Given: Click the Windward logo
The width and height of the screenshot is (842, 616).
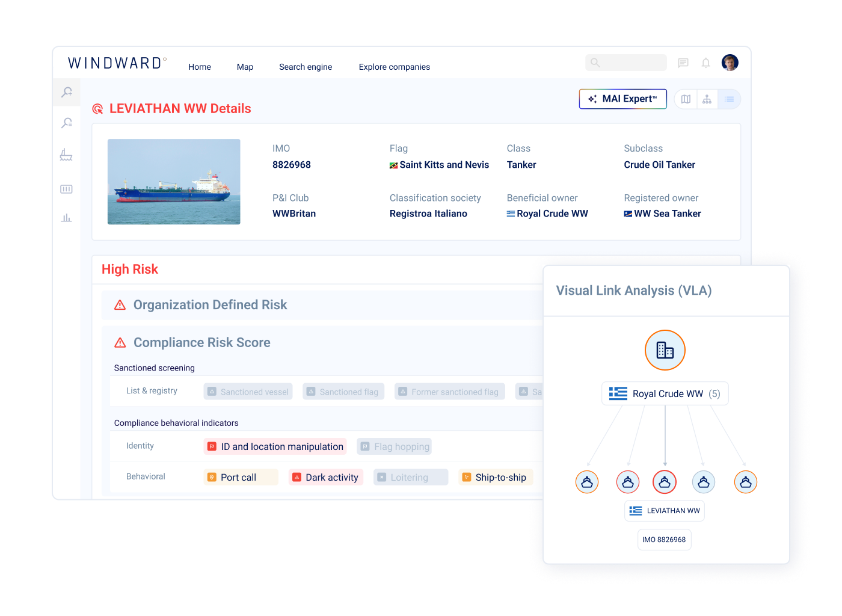Looking at the screenshot, I should click(117, 63).
